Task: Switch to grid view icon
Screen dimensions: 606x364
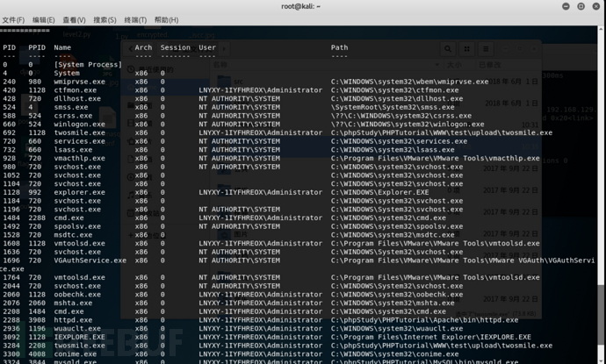Action: [x=467, y=49]
